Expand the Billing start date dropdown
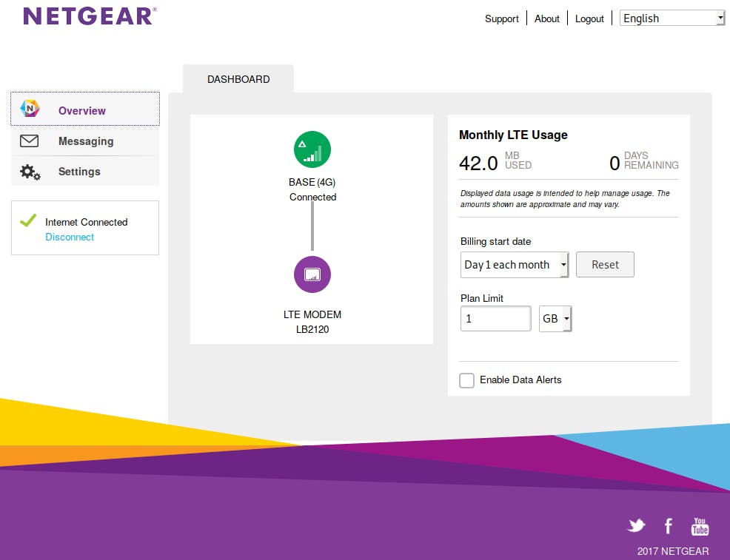Screen dimensions: 730x560 [x=515, y=265]
